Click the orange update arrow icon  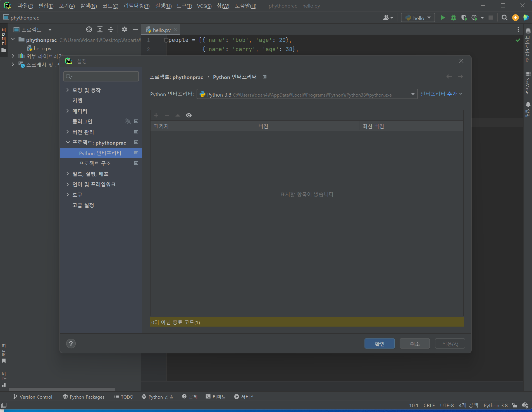[516, 18]
